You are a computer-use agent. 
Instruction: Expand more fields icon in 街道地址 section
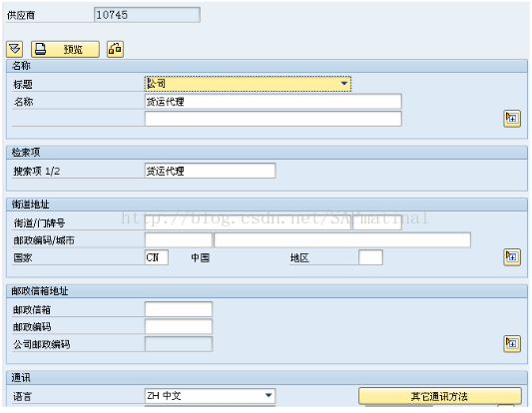coord(512,257)
